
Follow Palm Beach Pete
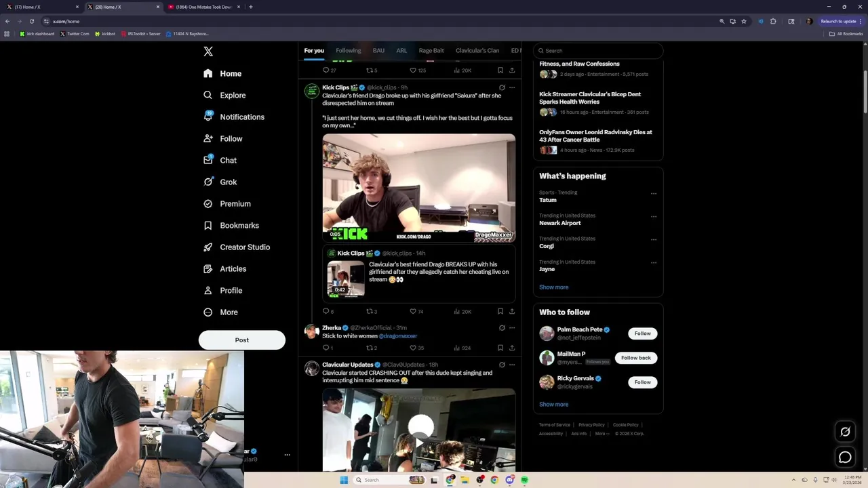[642, 333]
